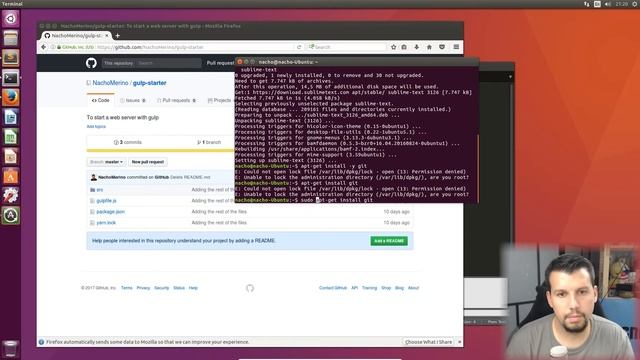Click the Pocket icon in Firefox toolbar
640x360 pixels.
click(x=442, y=47)
